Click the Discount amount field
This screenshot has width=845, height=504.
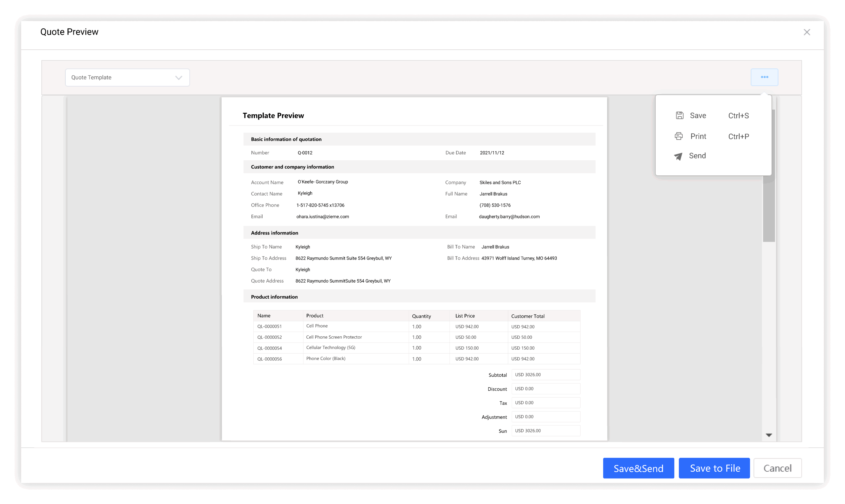pos(545,389)
